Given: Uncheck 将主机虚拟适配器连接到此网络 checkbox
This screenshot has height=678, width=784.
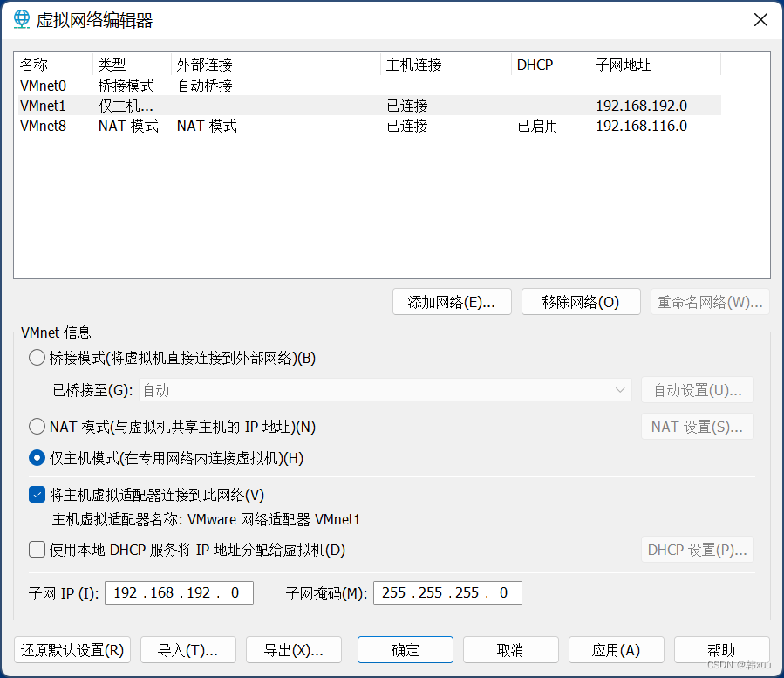Looking at the screenshot, I should pos(37,495).
